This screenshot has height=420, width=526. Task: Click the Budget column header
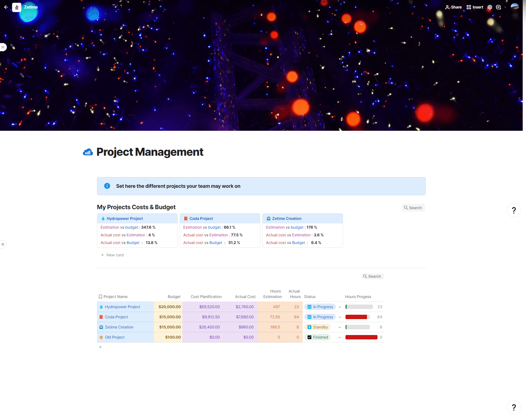(174, 297)
